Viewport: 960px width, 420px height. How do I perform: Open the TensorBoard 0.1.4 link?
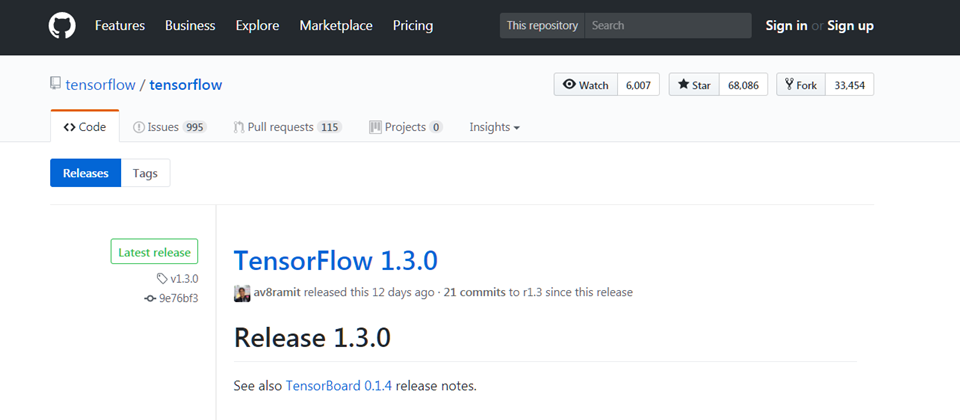click(339, 386)
